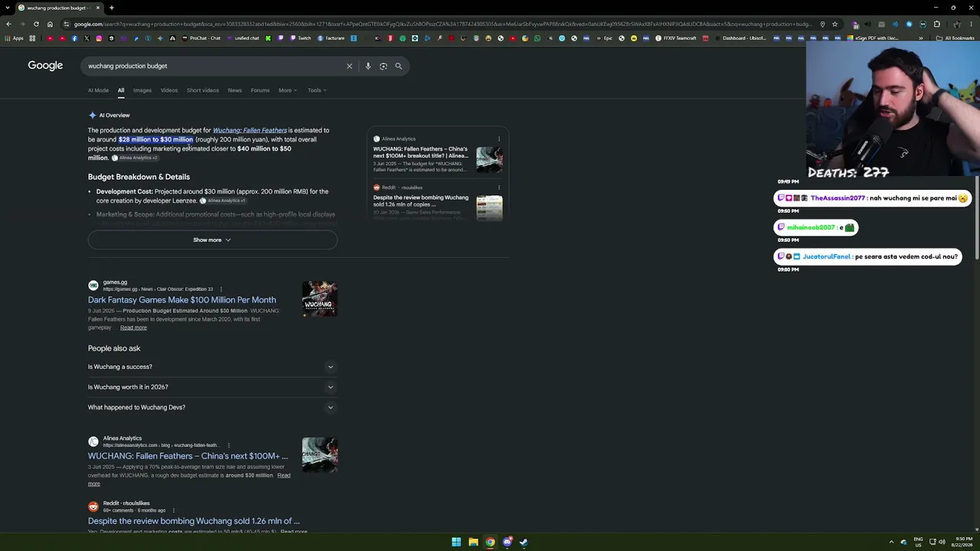Select the News search tab
The width and height of the screenshot is (980, 551).
click(x=234, y=90)
